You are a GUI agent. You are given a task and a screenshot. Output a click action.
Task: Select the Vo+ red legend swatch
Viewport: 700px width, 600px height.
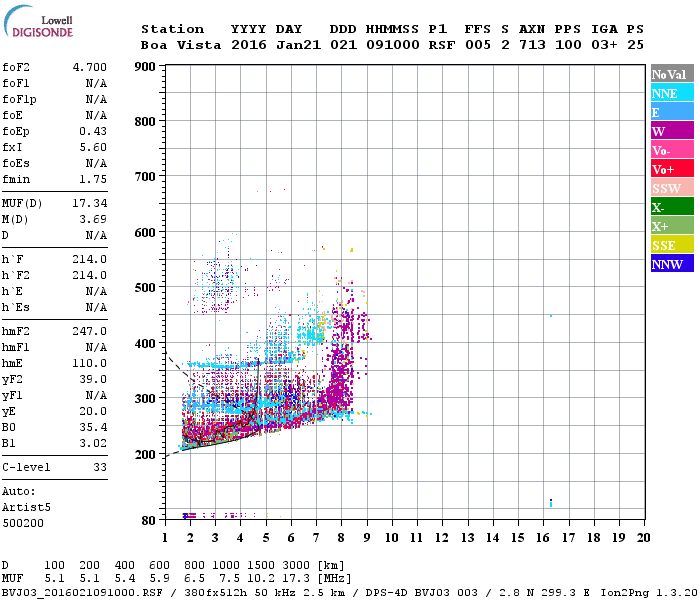pos(672,169)
